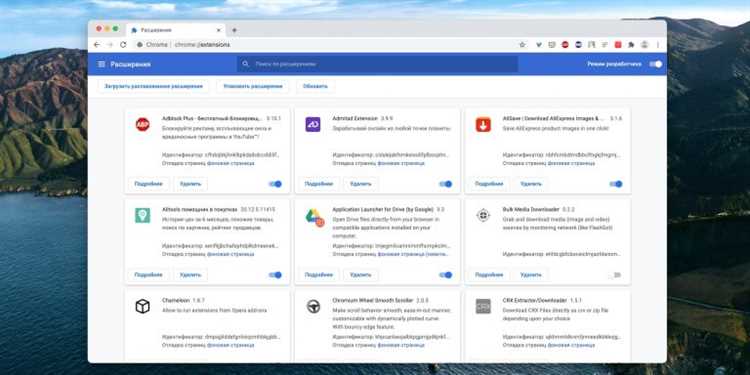Click the Chromium Wheel Smooth Scroller title
Screen dimensions: 750x375
click(x=373, y=300)
